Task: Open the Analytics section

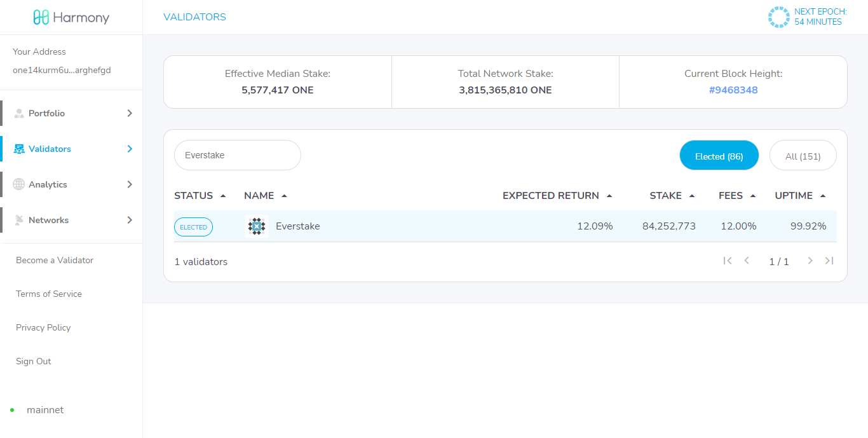Action: pos(71,184)
